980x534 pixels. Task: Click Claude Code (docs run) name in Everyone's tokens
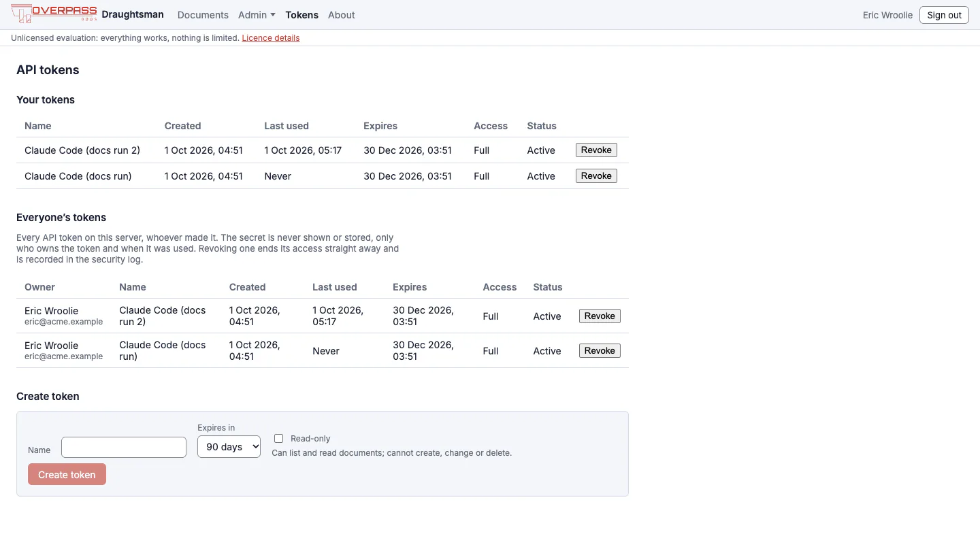click(163, 351)
